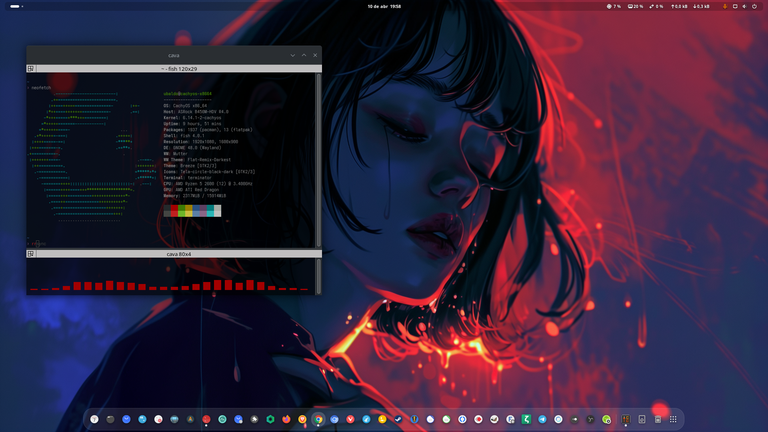Click the network upload speed indicator

point(679,6)
